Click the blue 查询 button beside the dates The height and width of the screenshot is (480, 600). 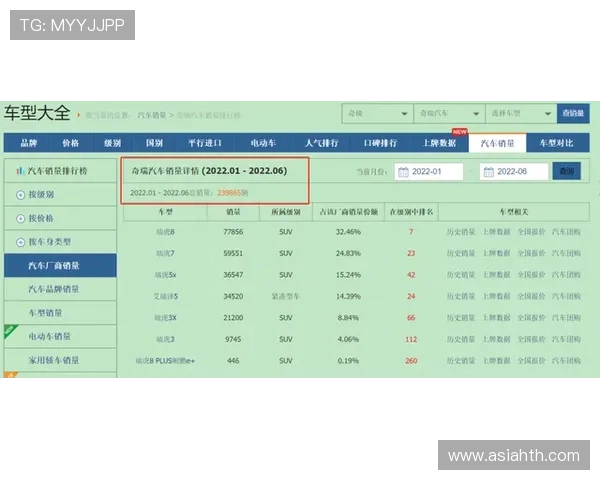point(566,171)
